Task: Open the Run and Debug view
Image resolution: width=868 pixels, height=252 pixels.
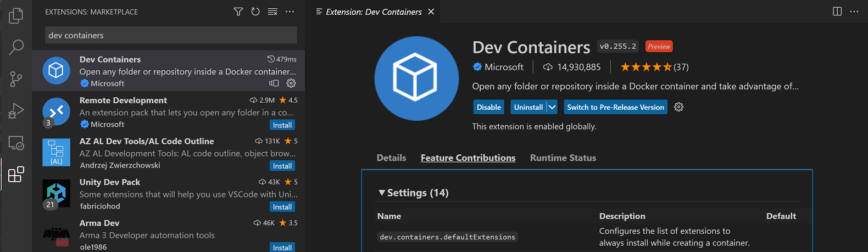Action: (x=16, y=111)
